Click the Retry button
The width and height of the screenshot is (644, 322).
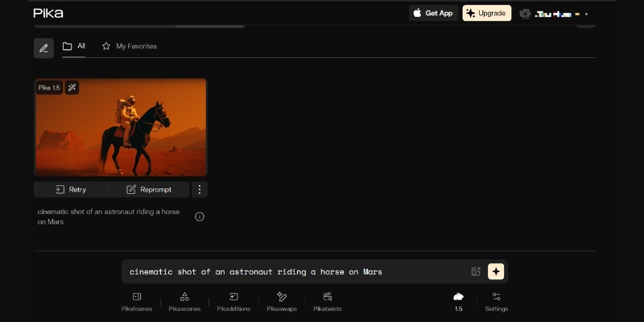click(x=71, y=189)
